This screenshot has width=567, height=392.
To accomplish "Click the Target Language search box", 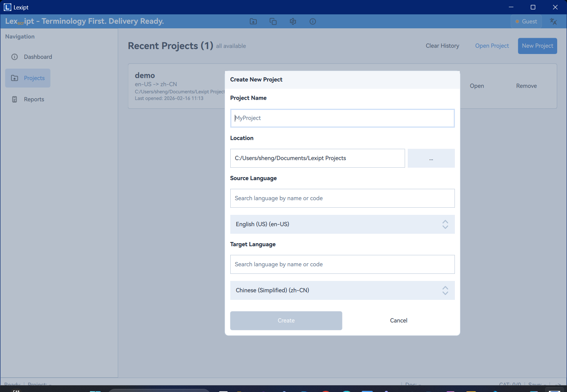I will tap(342, 264).
